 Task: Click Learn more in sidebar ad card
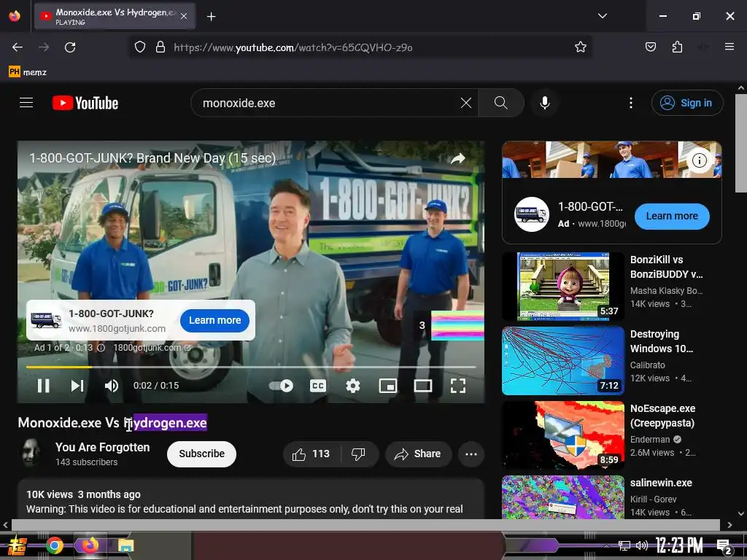[x=672, y=216]
